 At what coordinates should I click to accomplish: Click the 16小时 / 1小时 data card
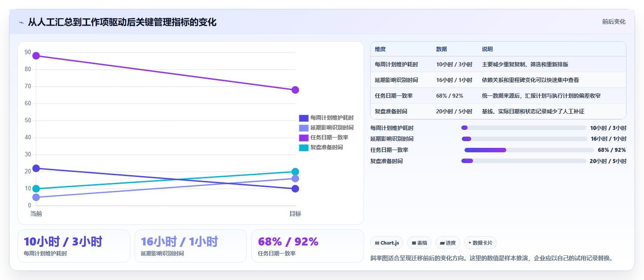(191, 246)
